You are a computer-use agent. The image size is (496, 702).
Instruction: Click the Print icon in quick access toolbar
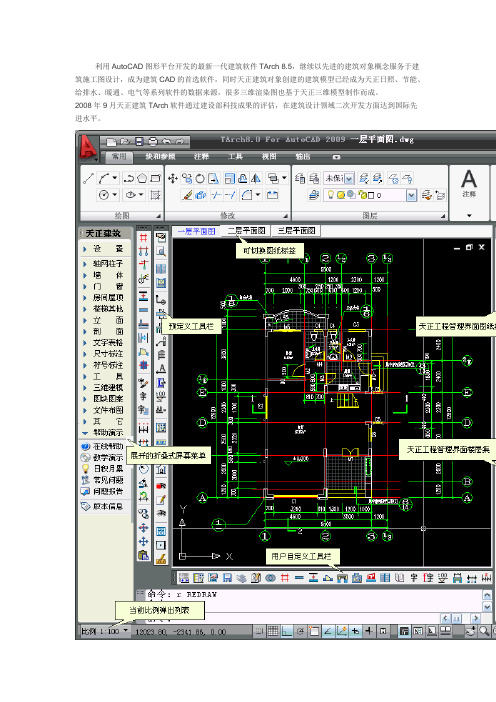click(153, 142)
